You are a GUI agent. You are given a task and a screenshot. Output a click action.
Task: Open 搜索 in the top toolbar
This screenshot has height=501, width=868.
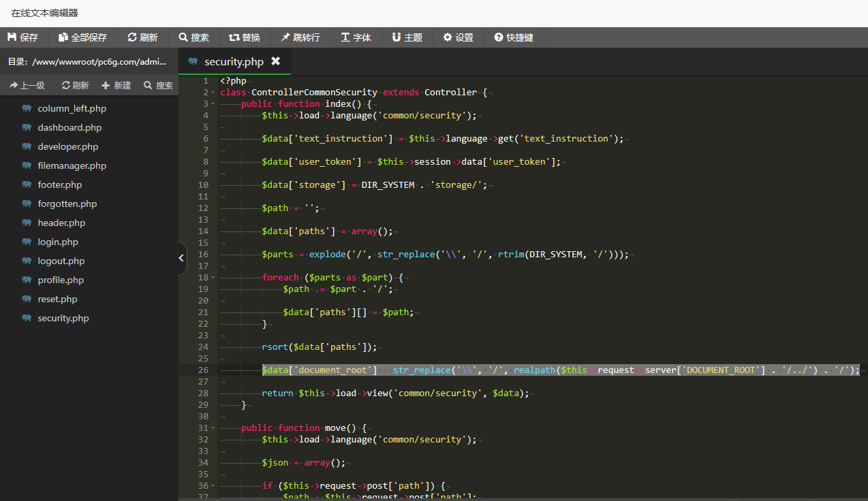coord(194,37)
